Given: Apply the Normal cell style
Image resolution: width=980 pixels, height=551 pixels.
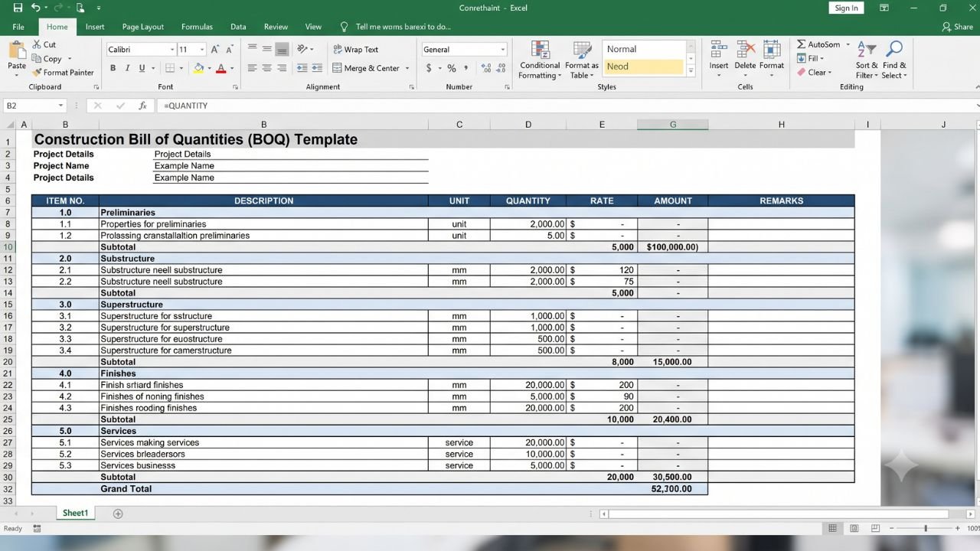Looking at the screenshot, I should (643, 49).
